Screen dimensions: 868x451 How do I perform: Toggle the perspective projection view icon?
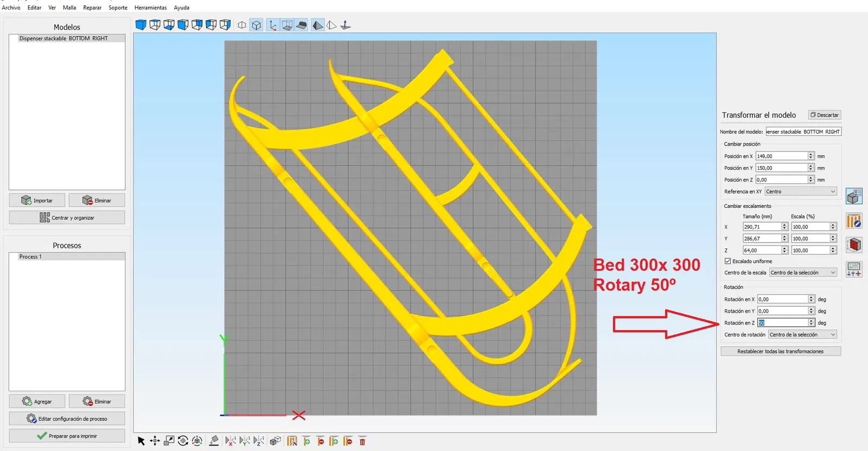pos(242,25)
